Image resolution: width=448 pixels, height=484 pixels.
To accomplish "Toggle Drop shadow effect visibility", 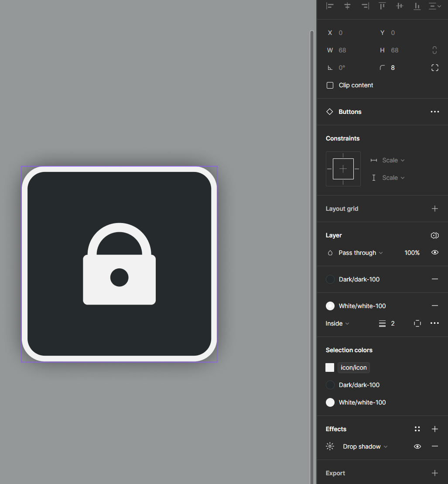I will click(417, 446).
